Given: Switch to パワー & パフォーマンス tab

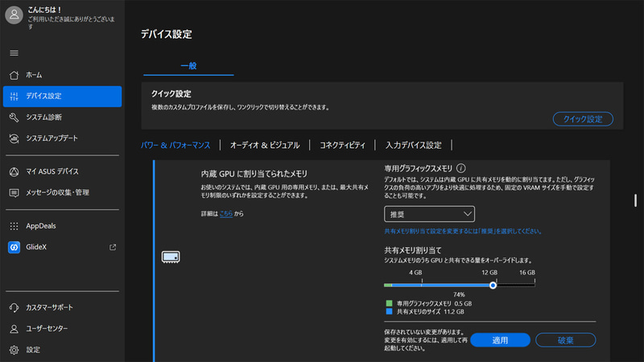Looking at the screenshot, I should coord(175,146).
